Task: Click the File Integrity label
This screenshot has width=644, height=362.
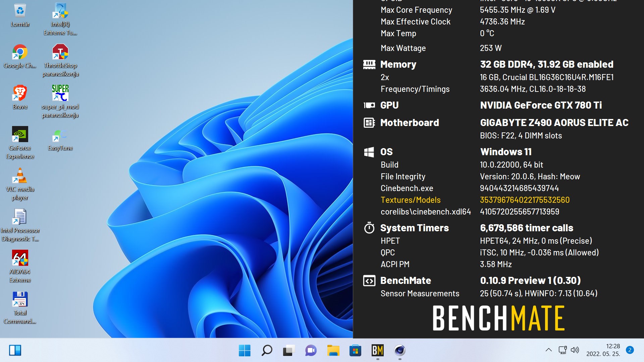Action: tap(403, 177)
